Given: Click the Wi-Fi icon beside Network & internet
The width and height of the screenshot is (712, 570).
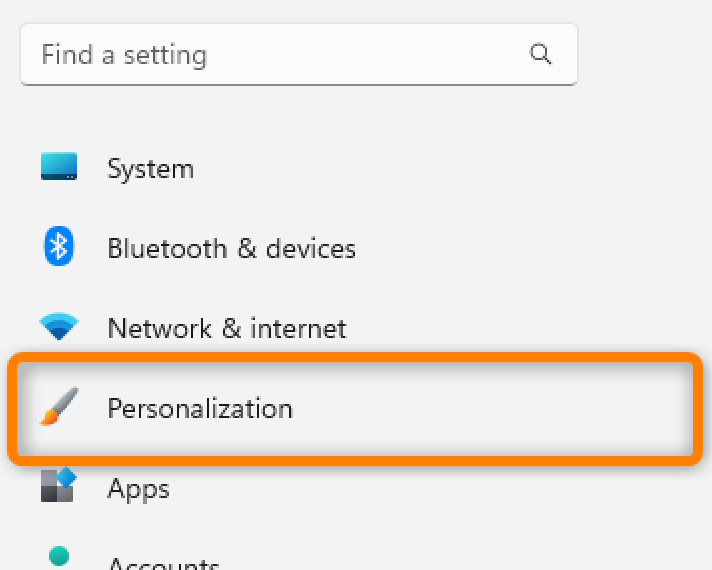Looking at the screenshot, I should [x=59, y=326].
